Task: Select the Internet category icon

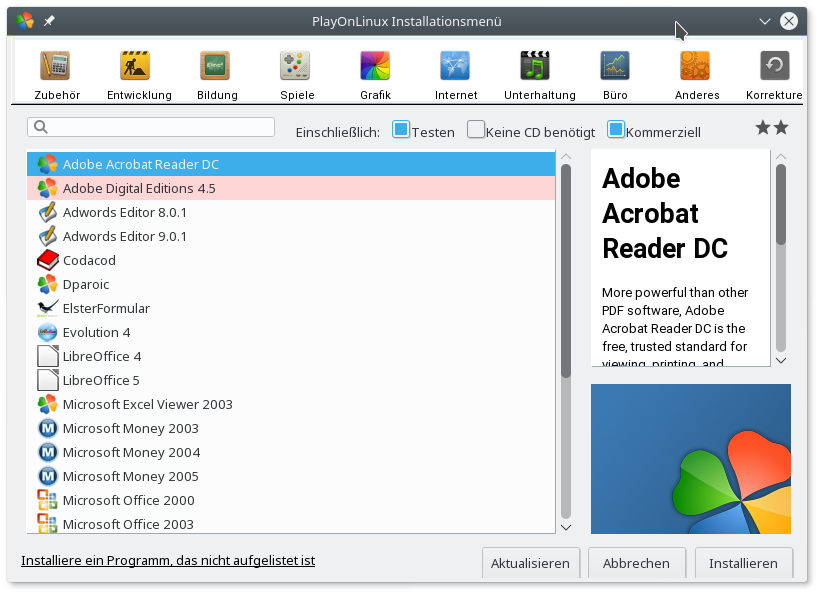Action: pyautogui.click(x=455, y=67)
